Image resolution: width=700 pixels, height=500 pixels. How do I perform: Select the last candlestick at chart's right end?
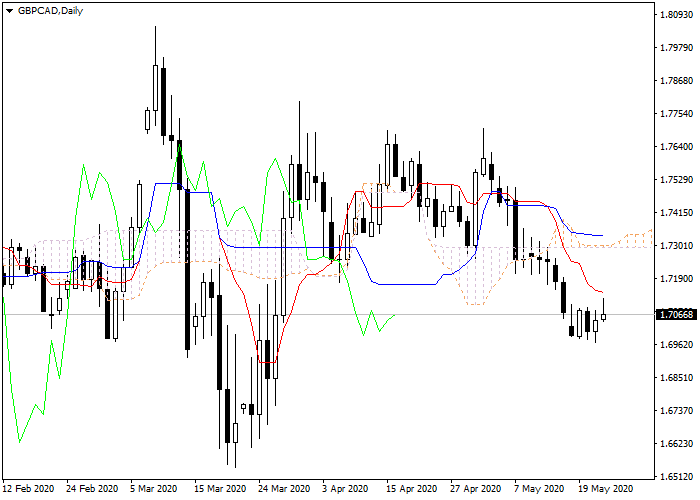(x=604, y=317)
